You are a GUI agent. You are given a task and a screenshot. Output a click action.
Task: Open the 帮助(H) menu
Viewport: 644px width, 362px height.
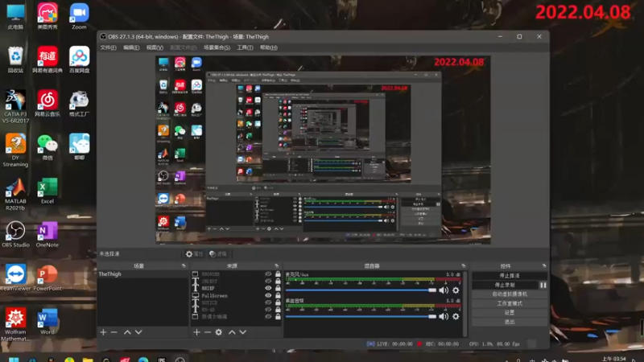[x=269, y=47]
